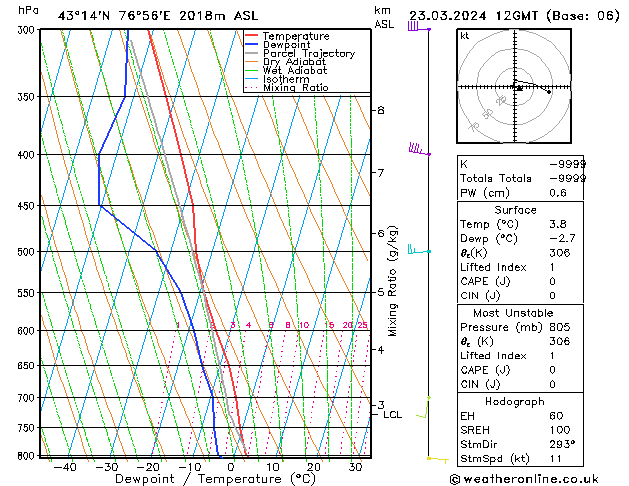Click the black endpoint dot of the hodograph trace

549,92
